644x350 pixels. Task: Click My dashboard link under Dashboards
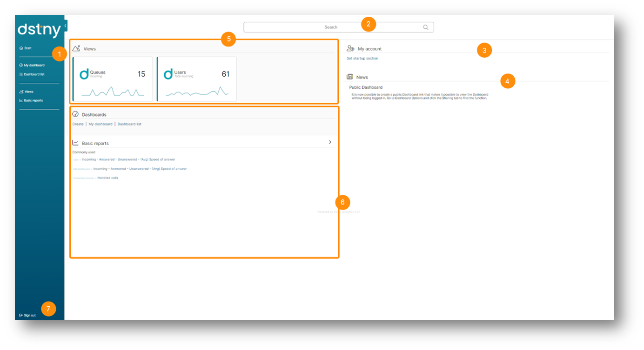[101, 124]
